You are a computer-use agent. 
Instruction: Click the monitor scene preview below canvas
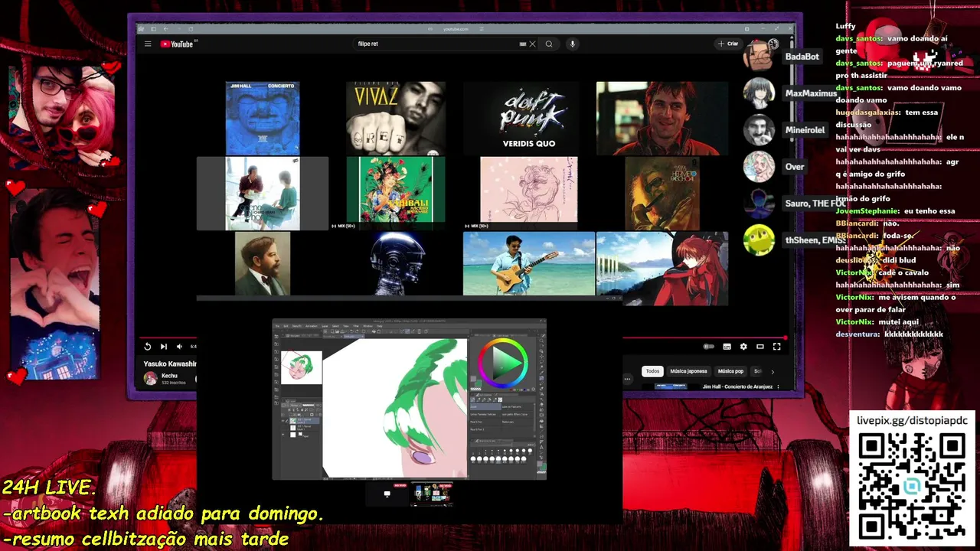(x=387, y=494)
